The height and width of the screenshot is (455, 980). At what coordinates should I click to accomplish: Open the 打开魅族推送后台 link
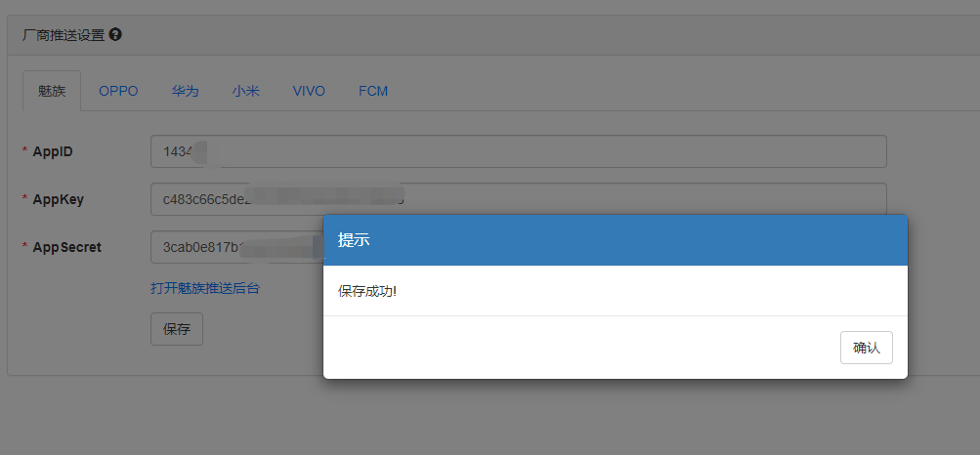point(205,288)
